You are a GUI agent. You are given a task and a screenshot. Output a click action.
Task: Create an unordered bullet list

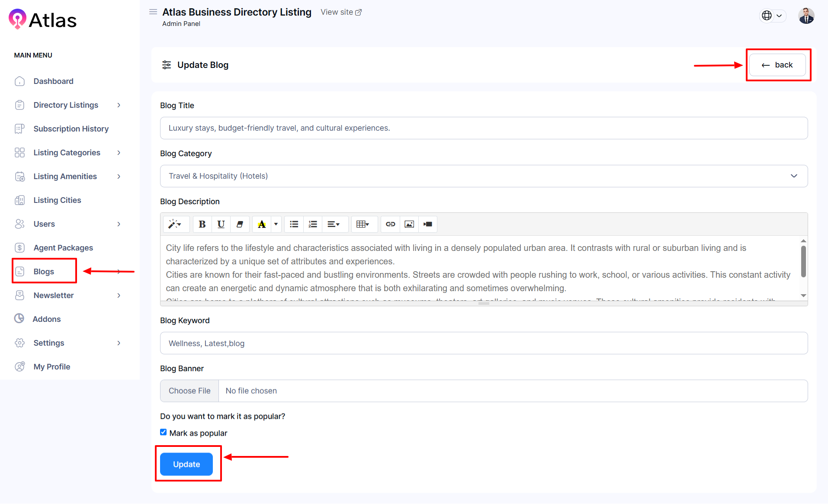pos(294,224)
